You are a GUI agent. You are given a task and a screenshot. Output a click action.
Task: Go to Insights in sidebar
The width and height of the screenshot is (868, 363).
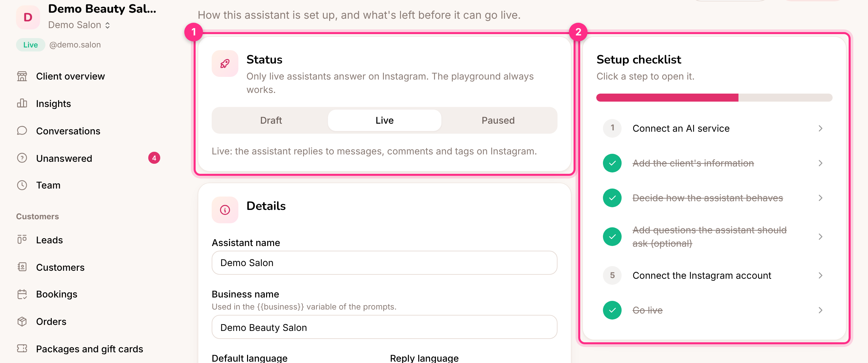[88, 103]
